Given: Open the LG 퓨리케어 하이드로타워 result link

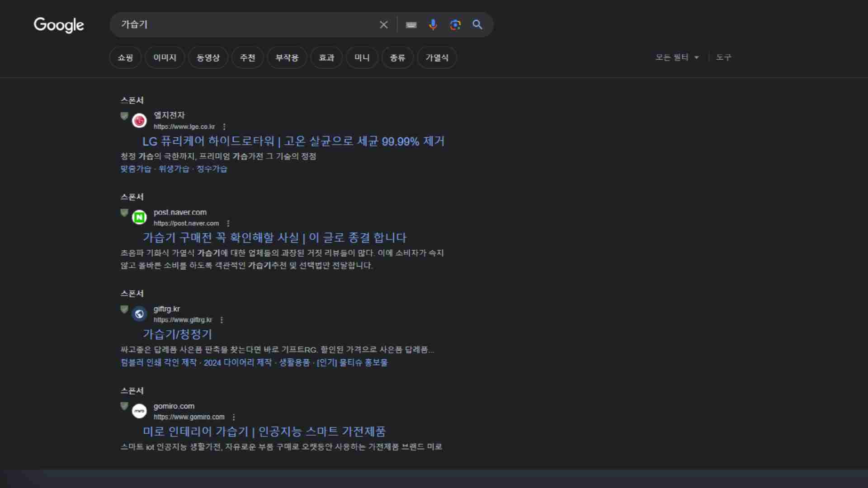Looking at the screenshot, I should (293, 141).
